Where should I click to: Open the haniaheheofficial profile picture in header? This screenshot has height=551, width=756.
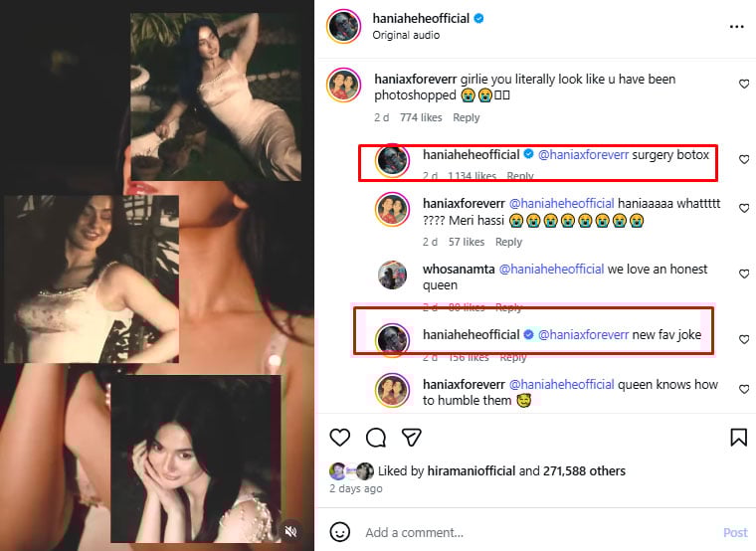(344, 26)
